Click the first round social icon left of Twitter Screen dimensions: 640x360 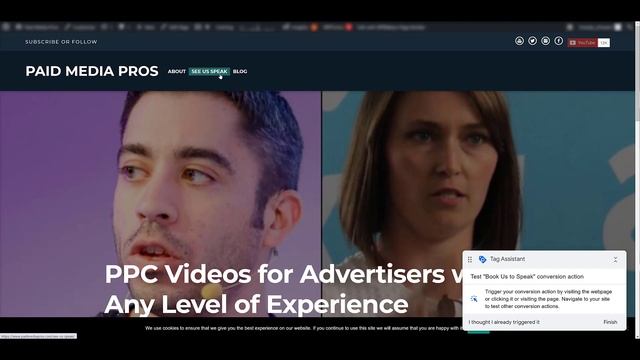point(519,41)
